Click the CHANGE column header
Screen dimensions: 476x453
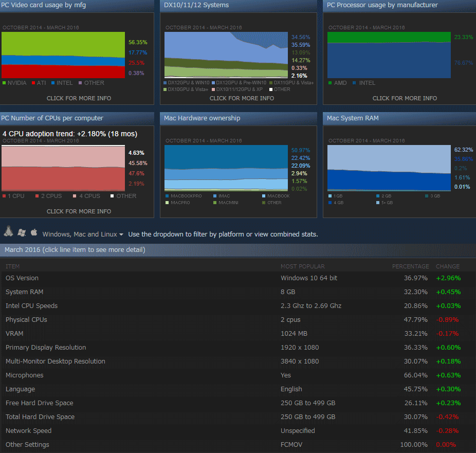point(448,266)
